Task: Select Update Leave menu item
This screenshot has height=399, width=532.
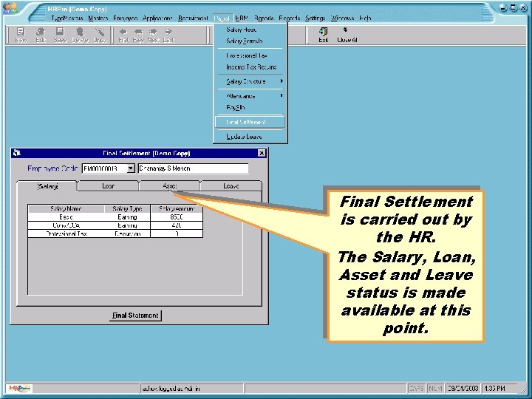Action: pyautogui.click(x=250, y=137)
